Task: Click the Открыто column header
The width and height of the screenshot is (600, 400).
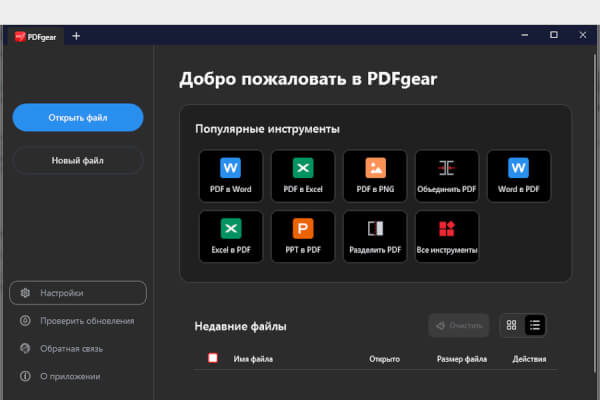Action: click(x=384, y=359)
